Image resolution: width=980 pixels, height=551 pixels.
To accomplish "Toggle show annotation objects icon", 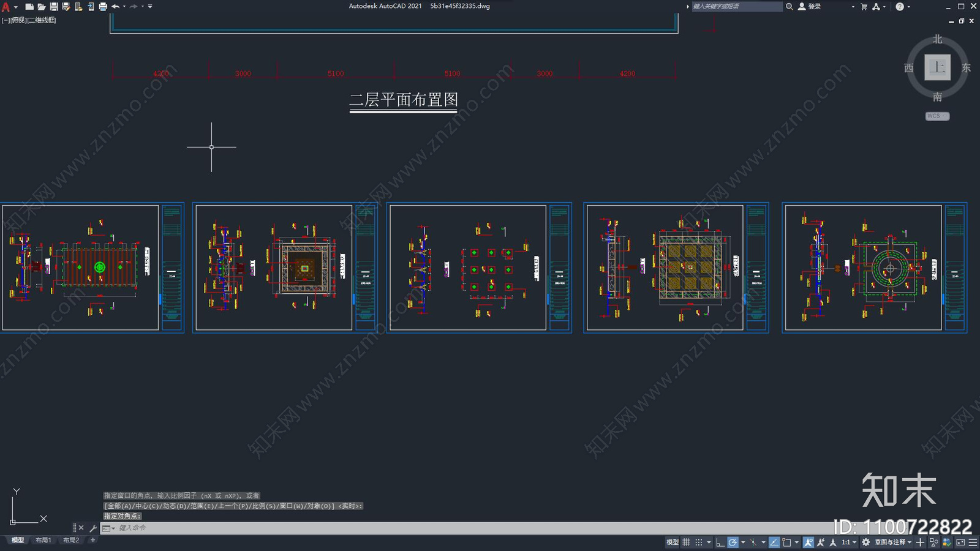I will pos(809,542).
